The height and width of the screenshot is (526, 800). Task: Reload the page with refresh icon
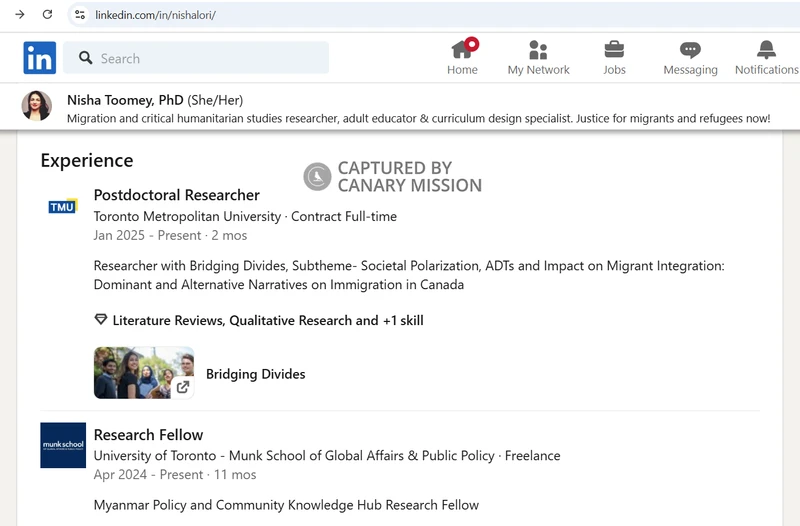47,14
